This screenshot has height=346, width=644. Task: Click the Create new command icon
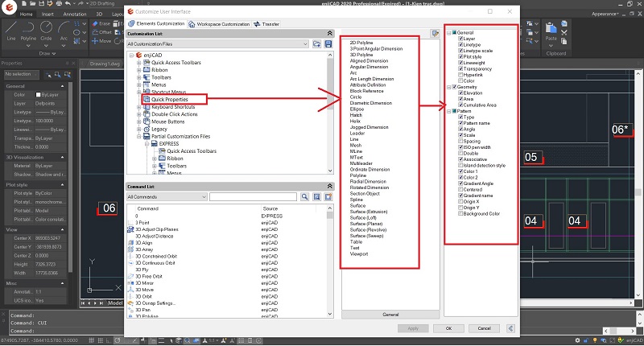tap(328, 197)
